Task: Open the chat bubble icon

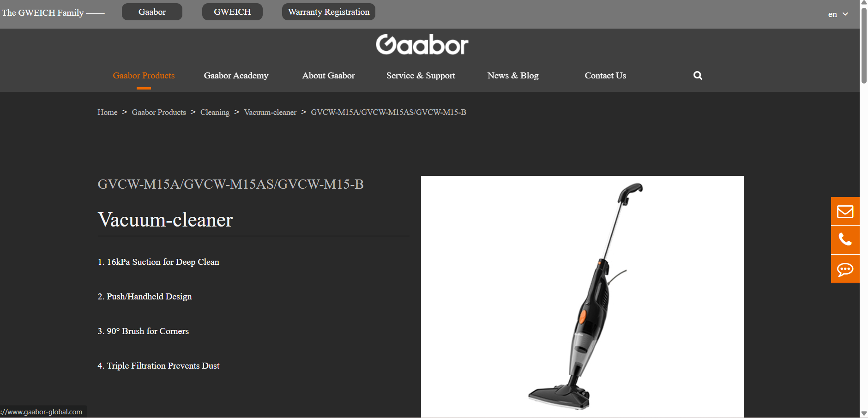Action: 845,269
